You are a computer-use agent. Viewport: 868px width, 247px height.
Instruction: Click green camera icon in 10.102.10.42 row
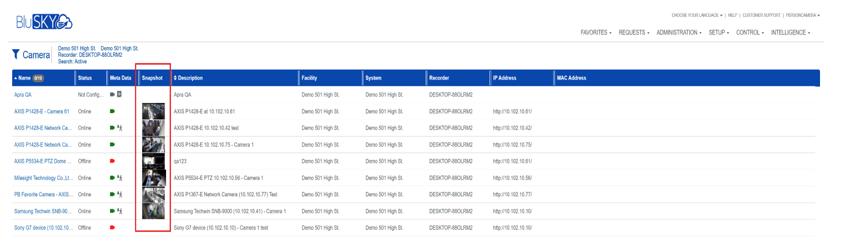[112, 128]
